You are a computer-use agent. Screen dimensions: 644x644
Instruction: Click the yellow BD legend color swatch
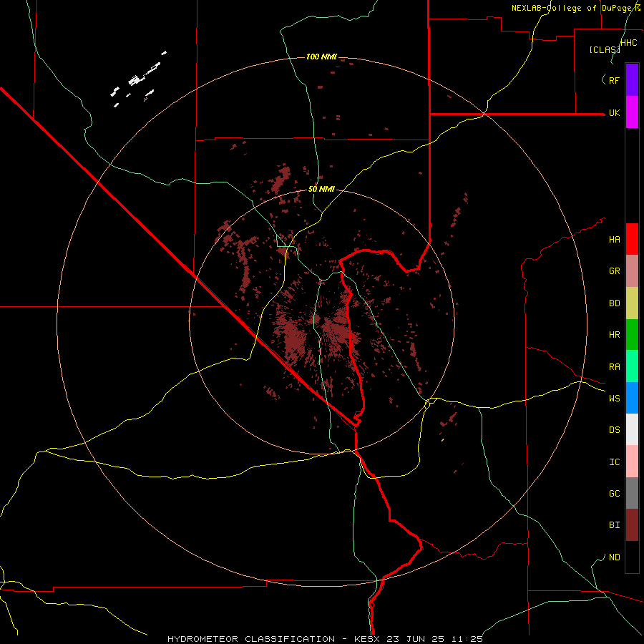pos(632,303)
